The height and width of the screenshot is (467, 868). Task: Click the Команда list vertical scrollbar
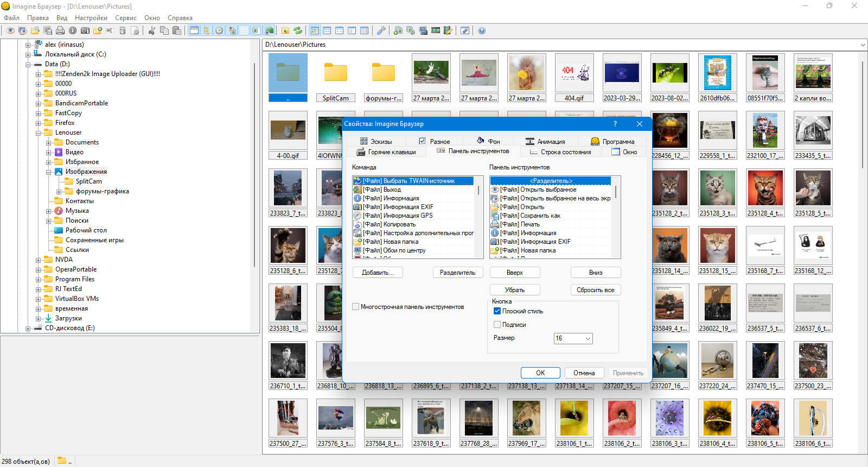(x=478, y=217)
